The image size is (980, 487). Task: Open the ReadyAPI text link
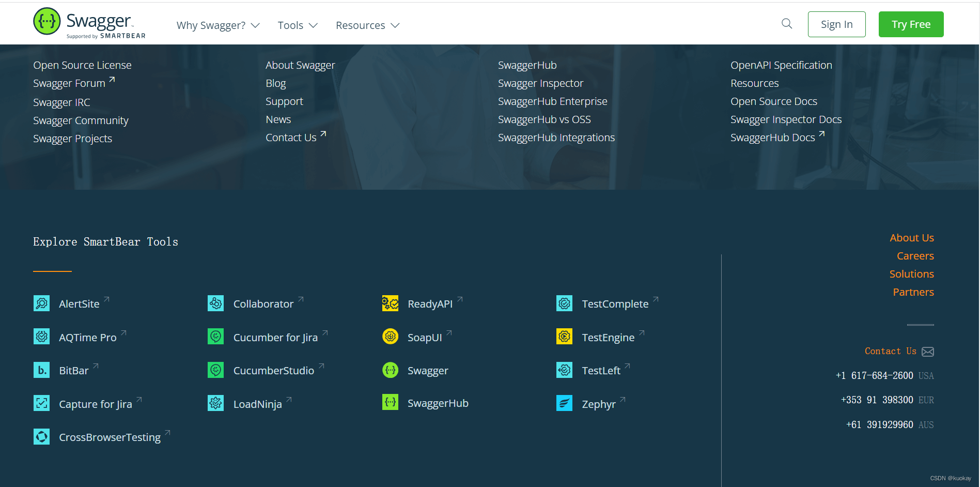[x=430, y=304]
